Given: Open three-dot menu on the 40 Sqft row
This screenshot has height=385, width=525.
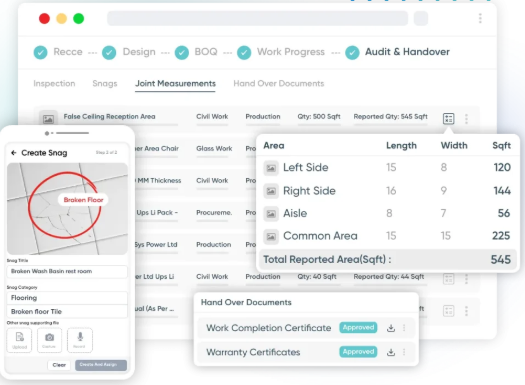Looking at the screenshot, I should tap(466, 279).
